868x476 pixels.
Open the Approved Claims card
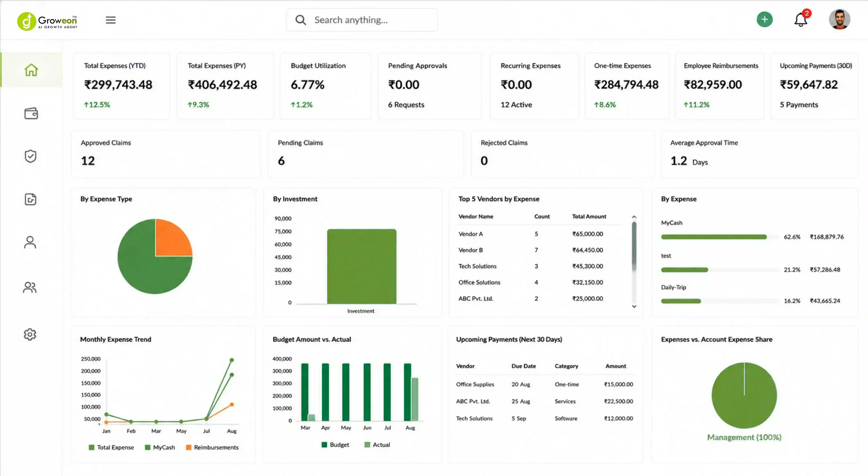(x=166, y=154)
